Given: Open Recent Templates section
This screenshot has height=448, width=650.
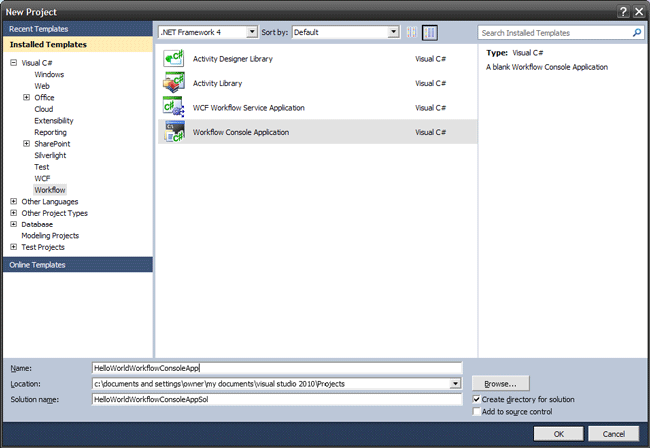Looking at the screenshot, I should pos(78,29).
